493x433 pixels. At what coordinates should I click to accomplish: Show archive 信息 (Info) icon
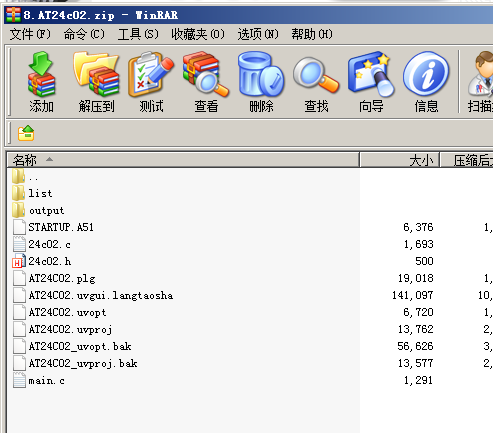point(426,74)
